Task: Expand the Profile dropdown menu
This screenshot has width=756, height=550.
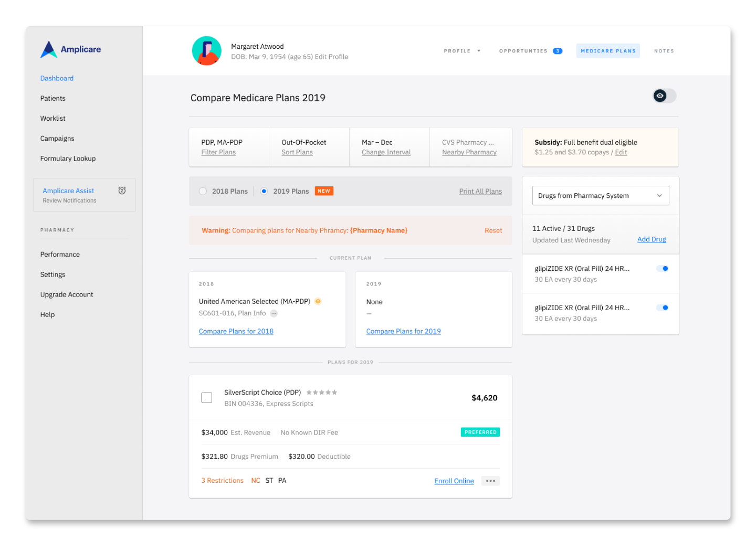Action: click(x=462, y=51)
